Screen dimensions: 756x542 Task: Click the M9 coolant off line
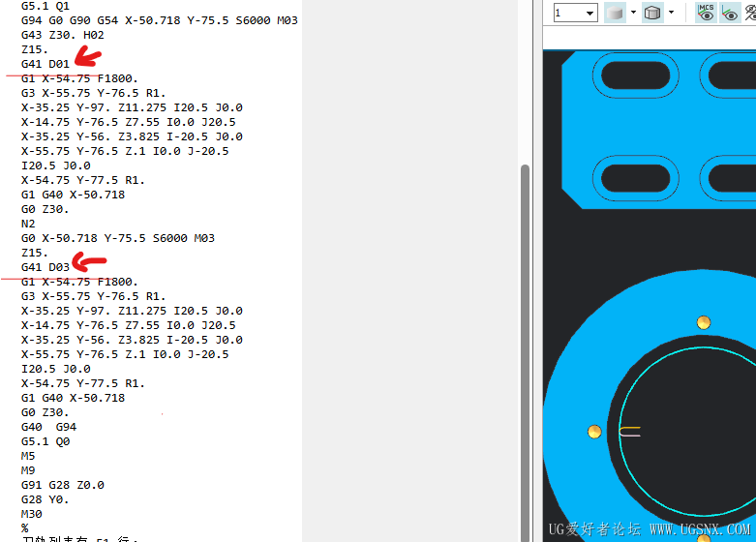coord(28,470)
